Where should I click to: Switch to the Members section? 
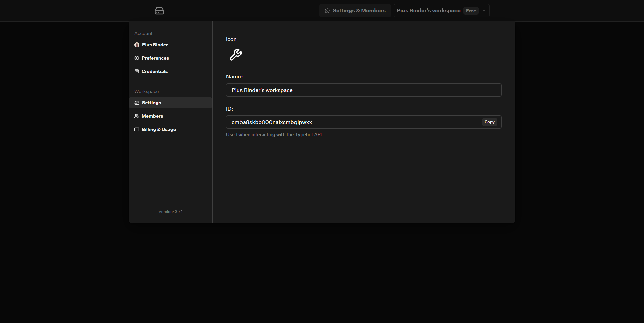[152, 116]
